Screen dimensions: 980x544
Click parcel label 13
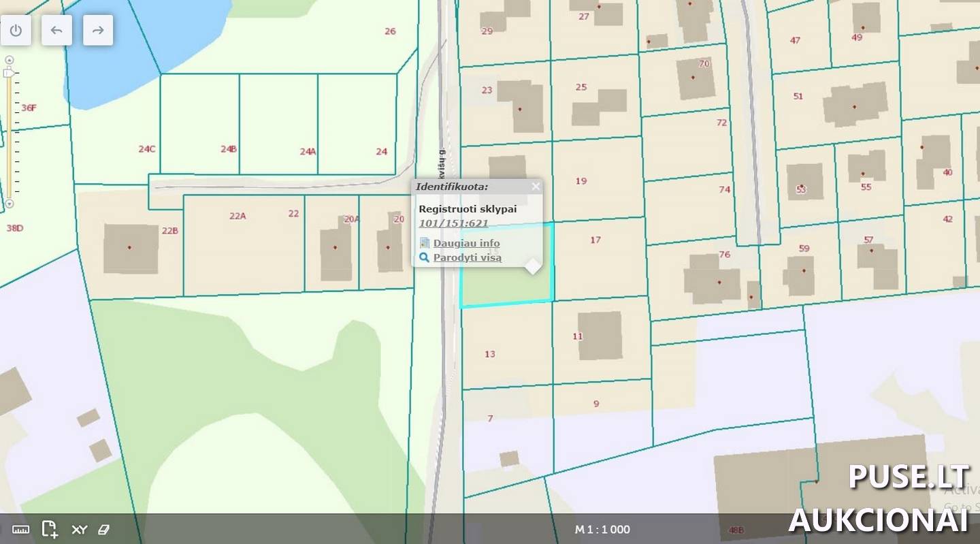tap(489, 354)
